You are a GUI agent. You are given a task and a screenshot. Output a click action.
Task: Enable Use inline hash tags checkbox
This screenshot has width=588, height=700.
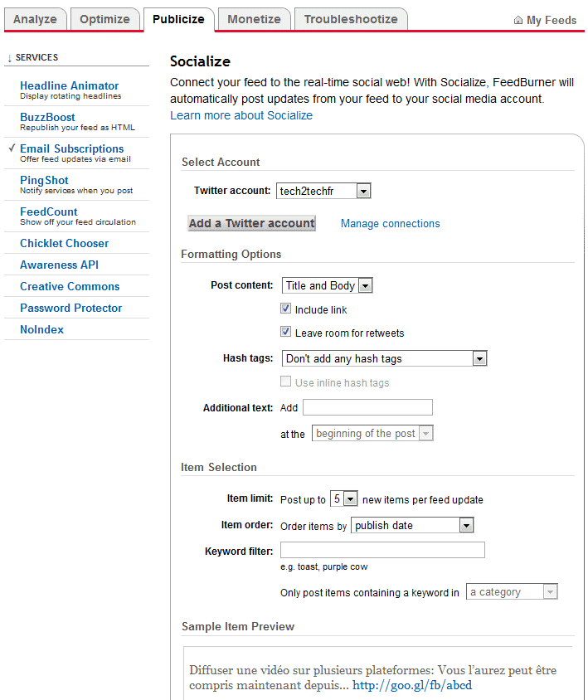[x=286, y=382]
